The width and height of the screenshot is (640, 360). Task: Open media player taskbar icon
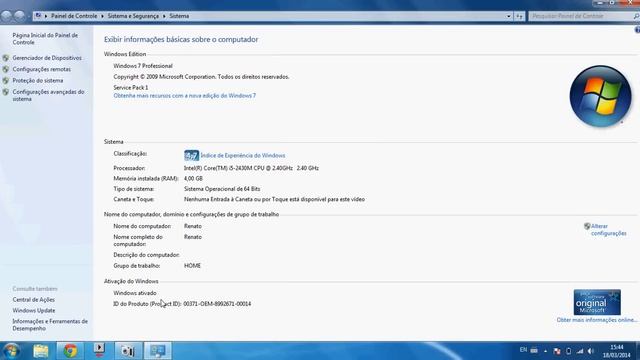tap(99, 351)
